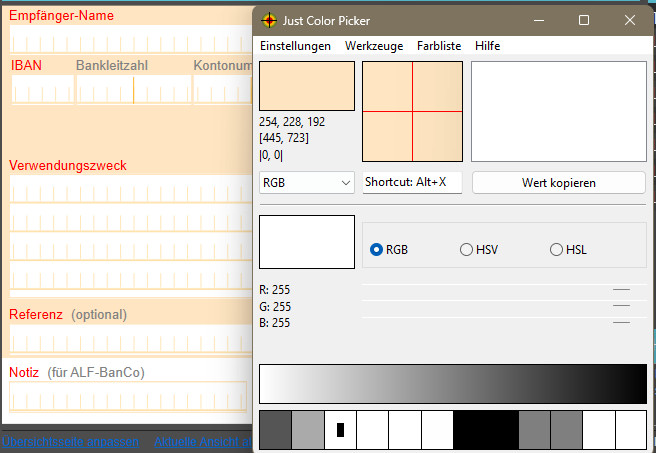Open the Farbliste menu
The height and width of the screenshot is (453, 656).
click(x=439, y=46)
